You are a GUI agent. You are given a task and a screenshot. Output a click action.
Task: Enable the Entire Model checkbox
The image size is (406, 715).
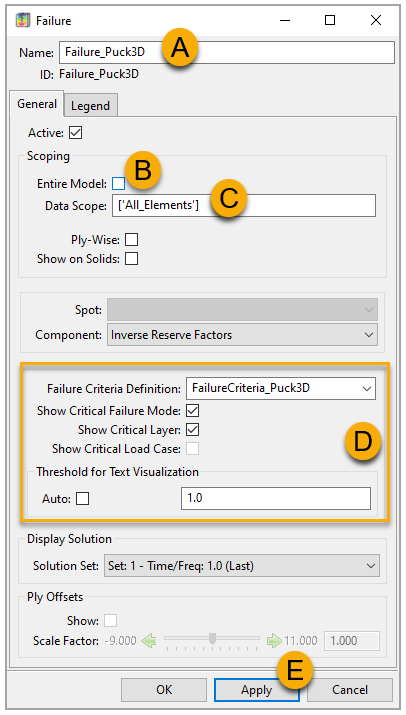(x=119, y=184)
